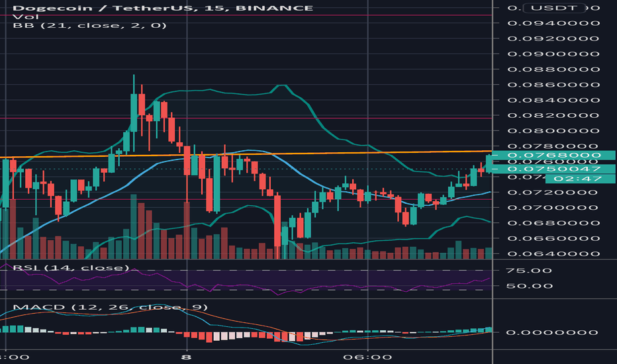Click the RSI 75.00 scale value
Viewport: 617px width, 364px height.
pos(529,270)
